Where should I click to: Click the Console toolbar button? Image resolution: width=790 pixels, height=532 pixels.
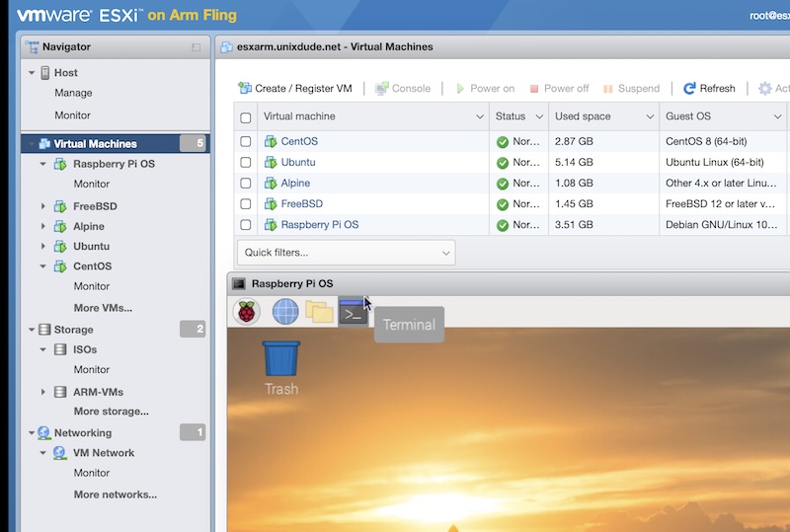click(x=403, y=88)
